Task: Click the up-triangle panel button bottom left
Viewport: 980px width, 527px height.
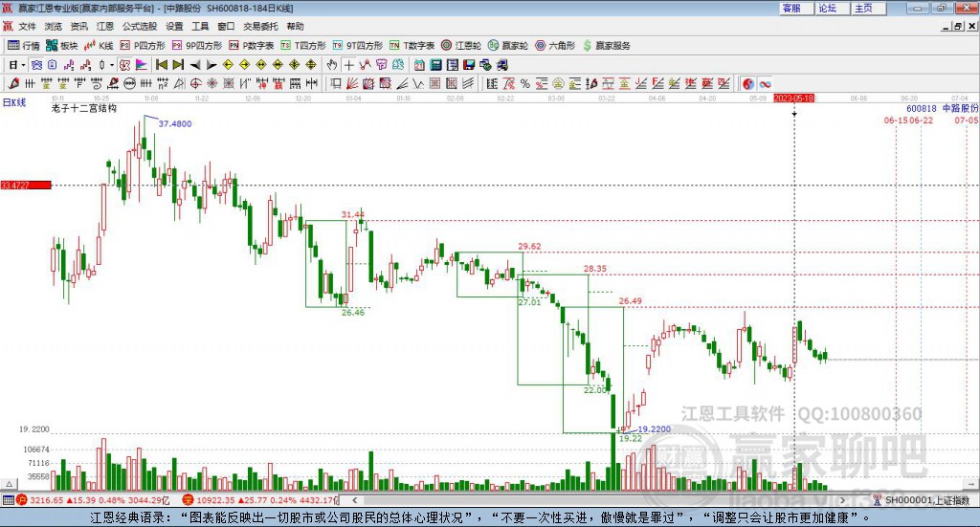Action: [x=9, y=484]
